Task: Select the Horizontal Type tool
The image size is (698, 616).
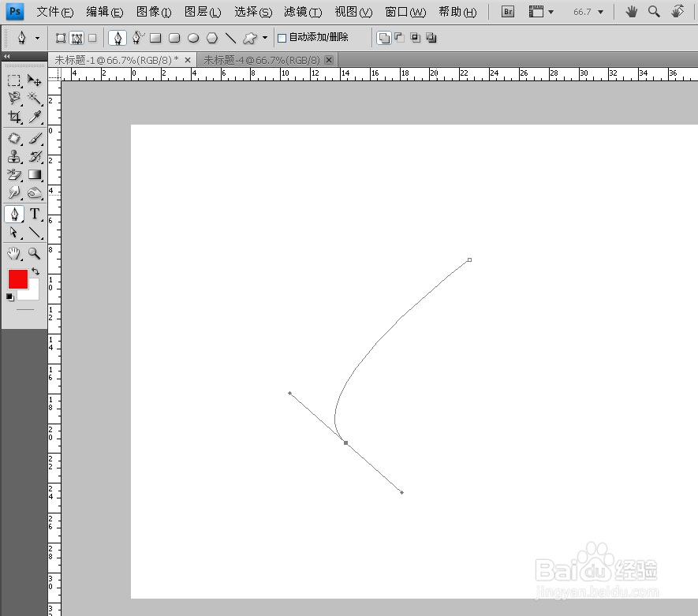Action: point(35,214)
